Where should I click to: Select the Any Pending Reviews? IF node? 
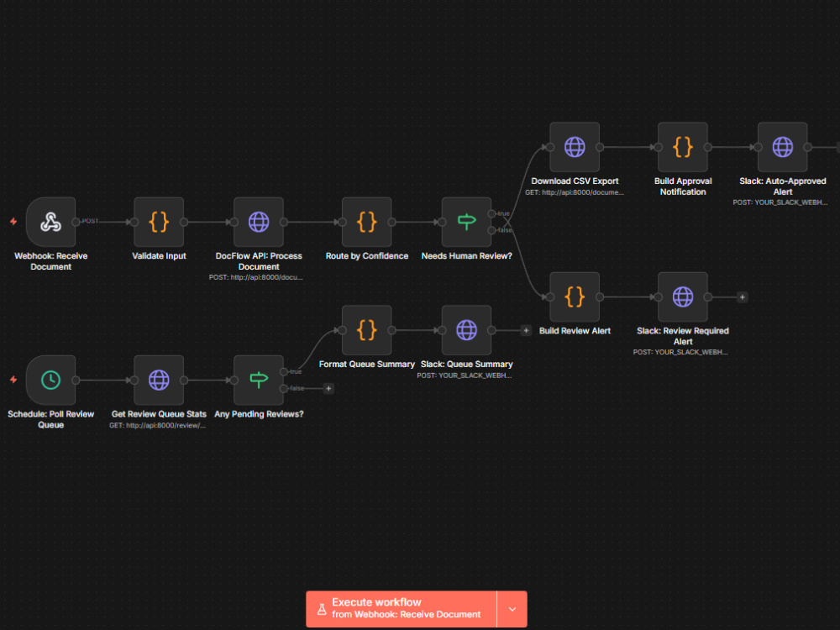tap(259, 381)
